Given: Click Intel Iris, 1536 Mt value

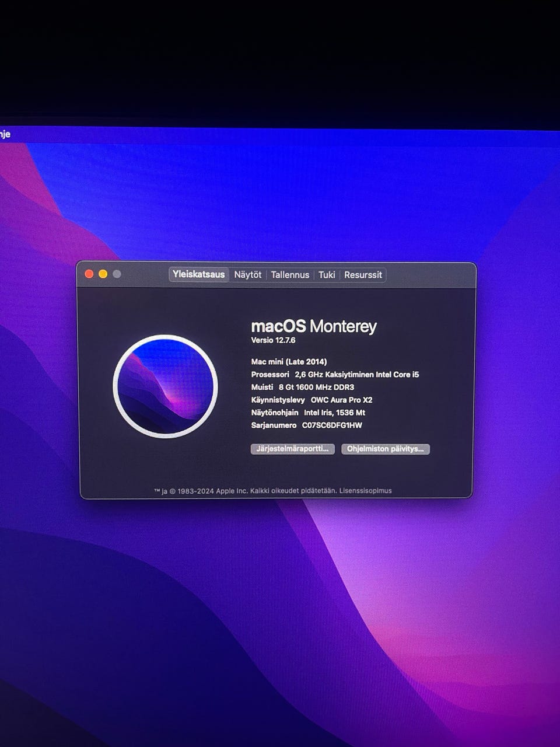Looking at the screenshot, I should point(334,413).
